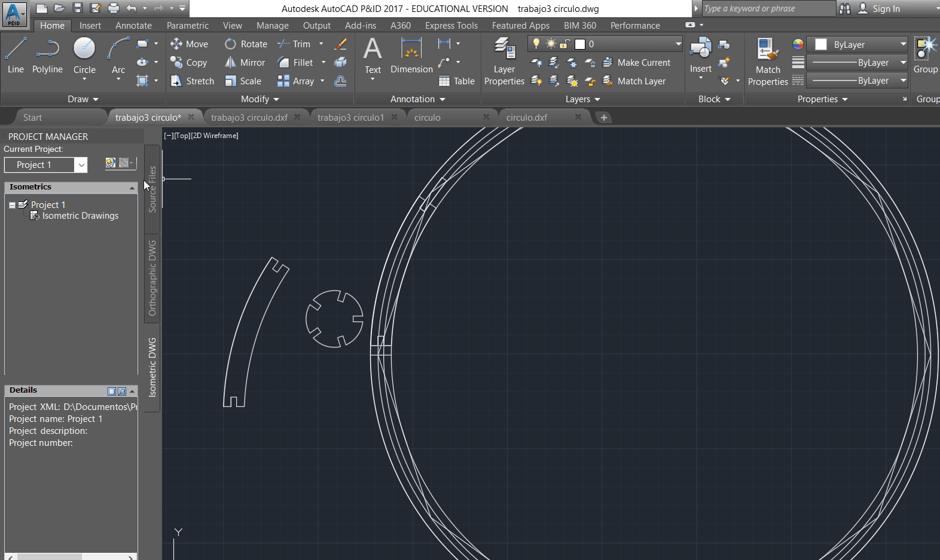Click the Erase tool icon
The image size is (940, 560).
(x=340, y=44)
